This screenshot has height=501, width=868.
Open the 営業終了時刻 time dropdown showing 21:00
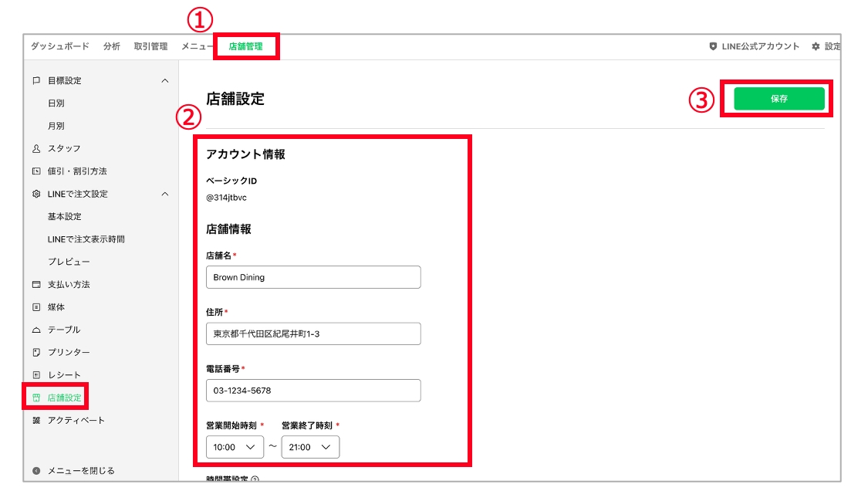pyautogui.click(x=310, y=446)
